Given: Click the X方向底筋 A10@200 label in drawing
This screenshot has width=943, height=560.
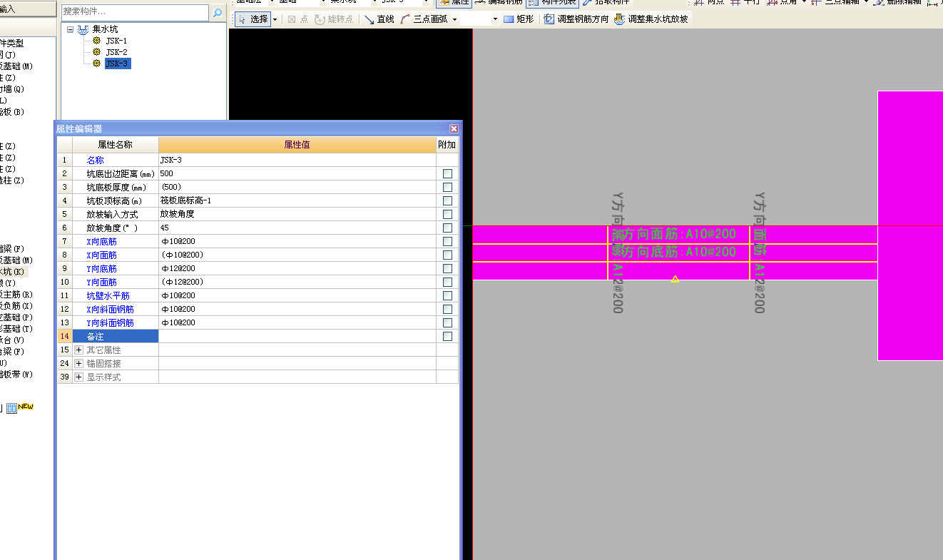Looking at the screenshot, I should pos(673,252).
